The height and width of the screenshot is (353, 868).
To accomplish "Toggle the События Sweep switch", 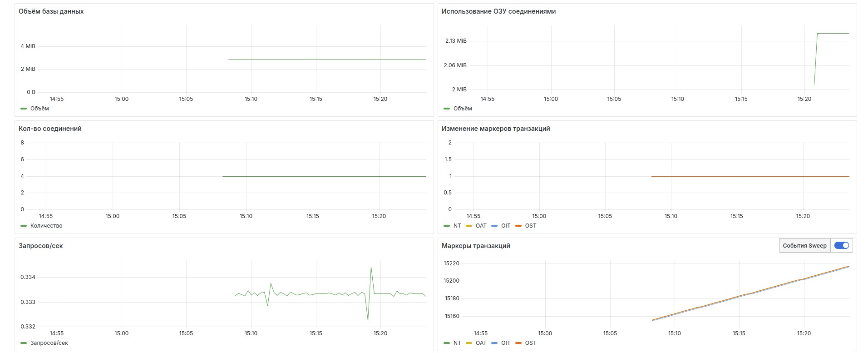I will [841, 245].
